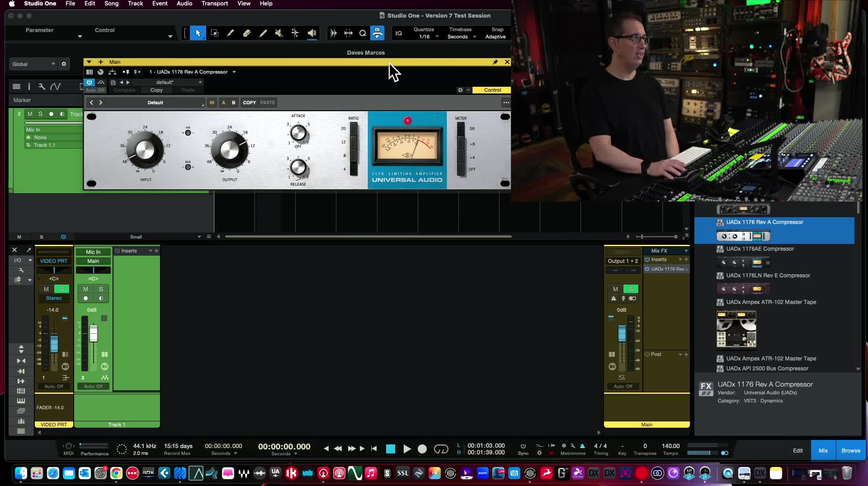Screen dimensions: 868x486
Task: Select the Arrow tool in toolbar
Action: [198, 33]
